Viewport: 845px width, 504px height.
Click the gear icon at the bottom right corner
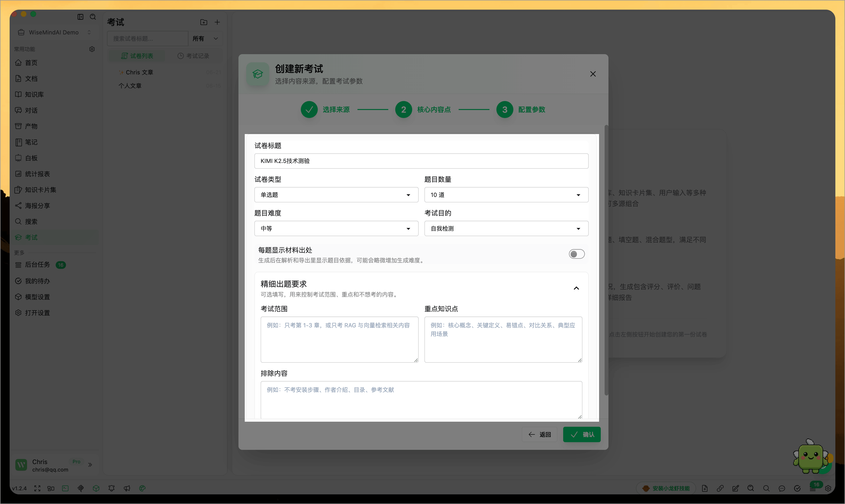point(828,488)
